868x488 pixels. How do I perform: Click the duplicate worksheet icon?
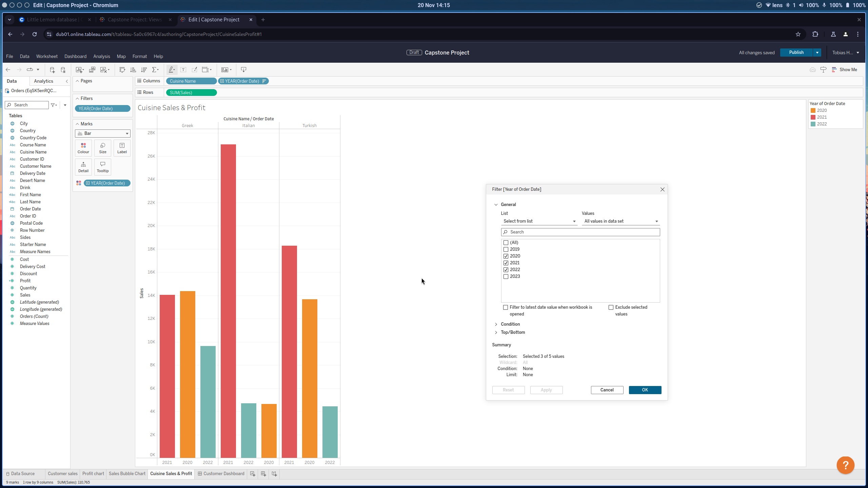[92, 70]
